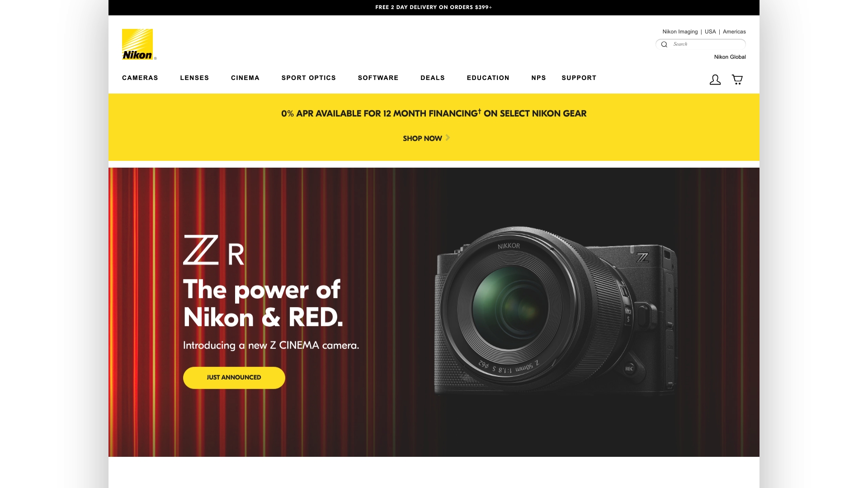Image resolution: width=868 pixels, height=488 pixels.
Task: Open the NPS menu item
Action: click(538, 78)
